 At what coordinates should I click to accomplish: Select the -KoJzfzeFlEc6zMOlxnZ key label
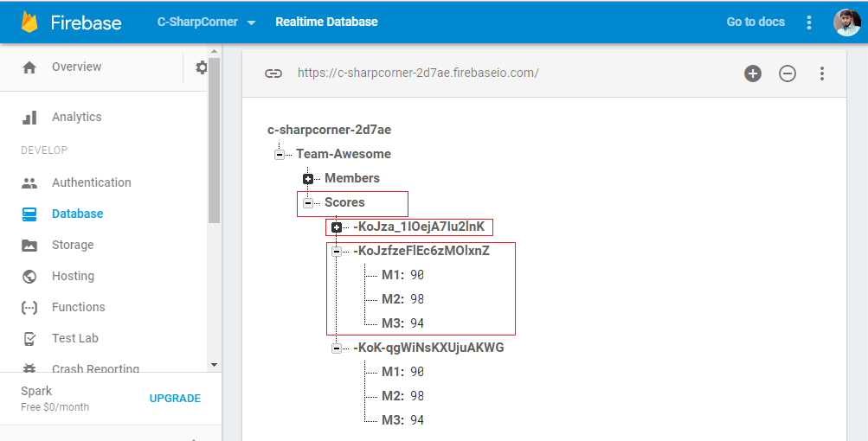point(421,251)
